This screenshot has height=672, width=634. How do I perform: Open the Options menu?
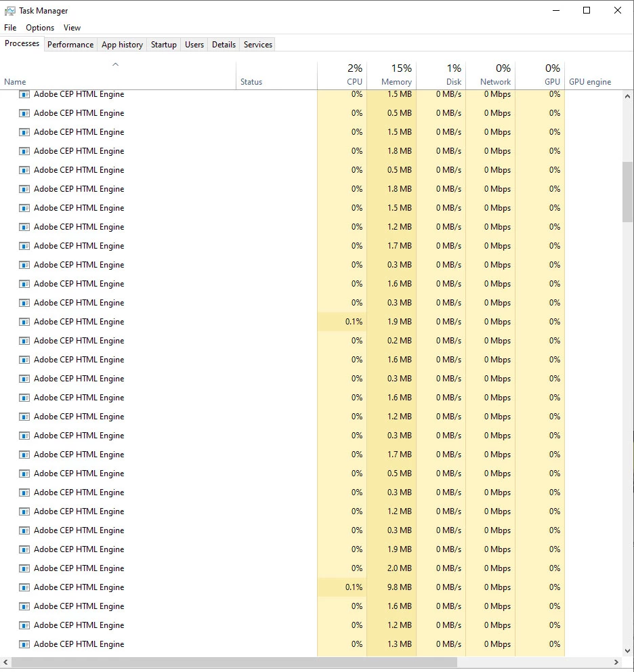click(40, 27)
